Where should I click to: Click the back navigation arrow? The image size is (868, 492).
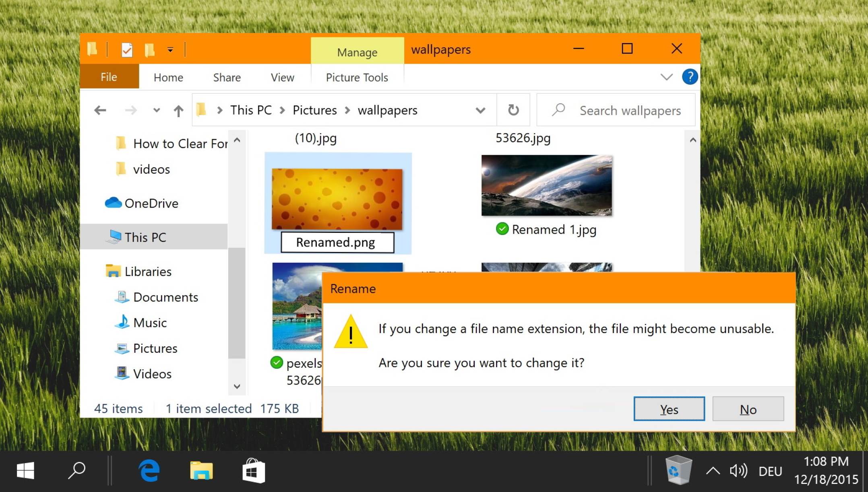[100, 110]
